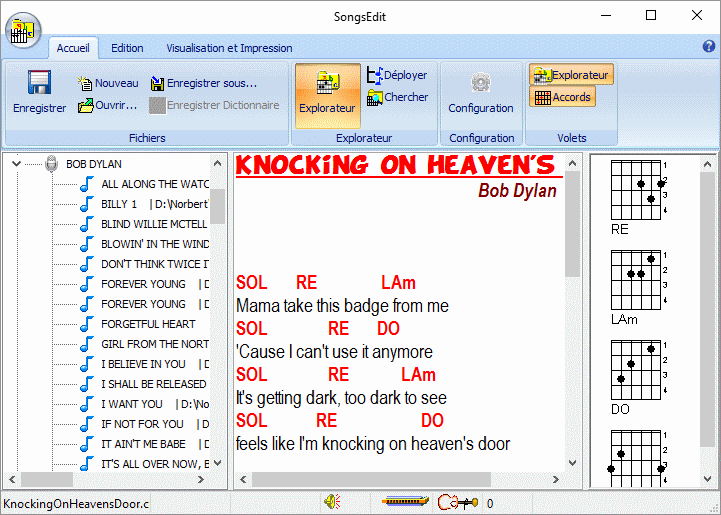Switch to the Edition tab
This screenshot has height=515, width=721.
click(127, 48)
